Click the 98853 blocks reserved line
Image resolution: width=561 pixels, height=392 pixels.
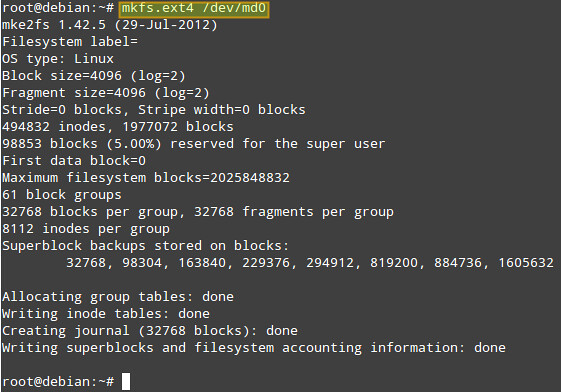pyautogui.click(x=194, y=144)
